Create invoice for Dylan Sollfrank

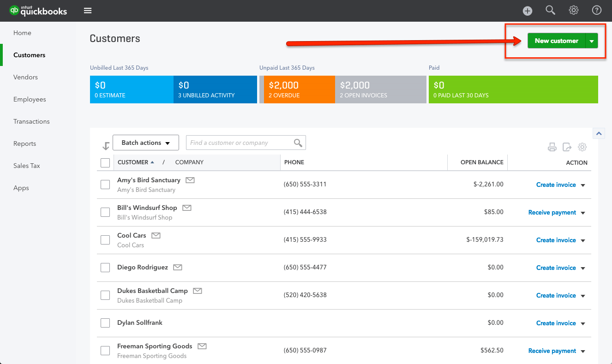tap(556, 323)
